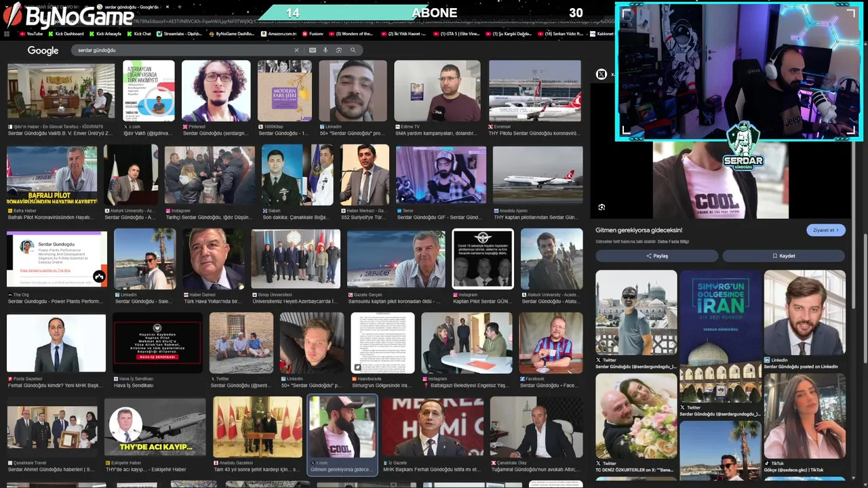Open Streamlabs Dashboard bookmark
868x488 pixels.
click(179, 34)
